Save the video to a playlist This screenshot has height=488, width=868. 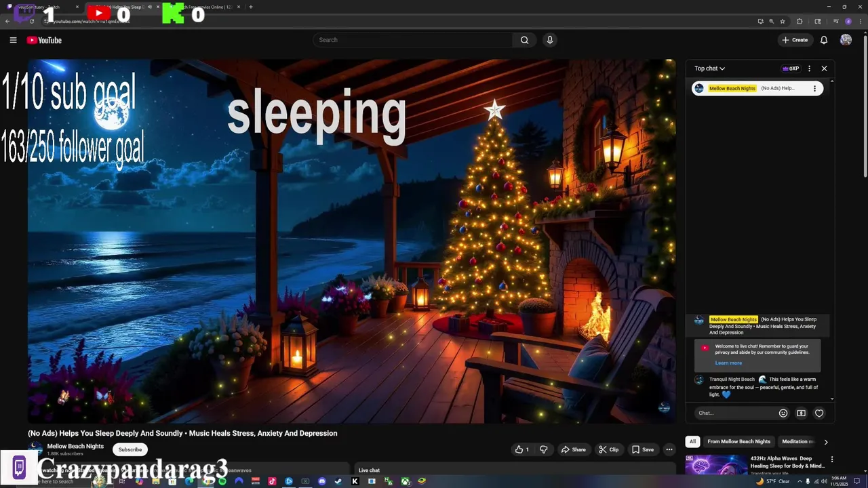click(x=643, y=449)
